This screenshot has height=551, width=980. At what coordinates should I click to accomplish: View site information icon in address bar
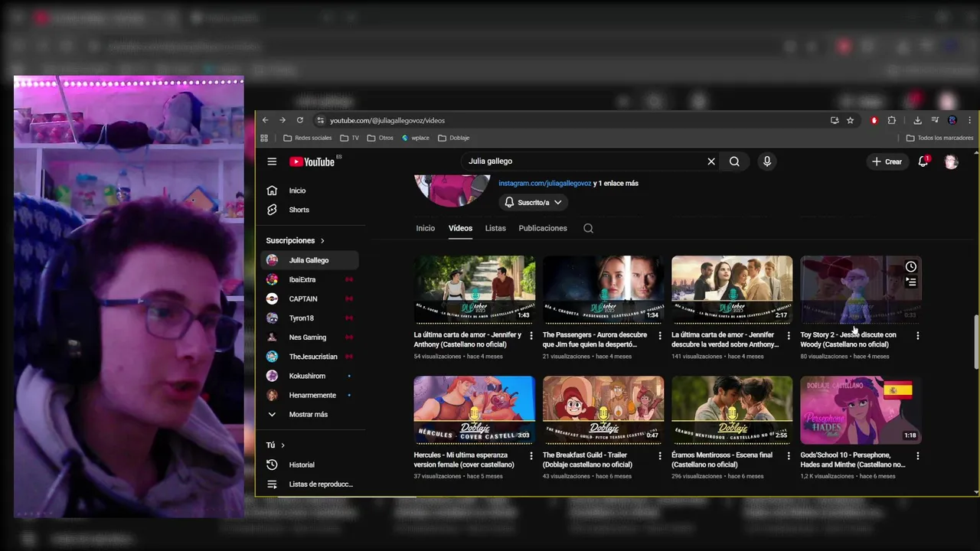321,120
